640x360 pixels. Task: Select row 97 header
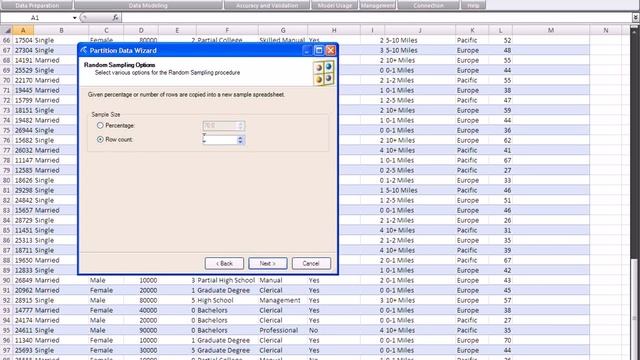tap(7, 350)
